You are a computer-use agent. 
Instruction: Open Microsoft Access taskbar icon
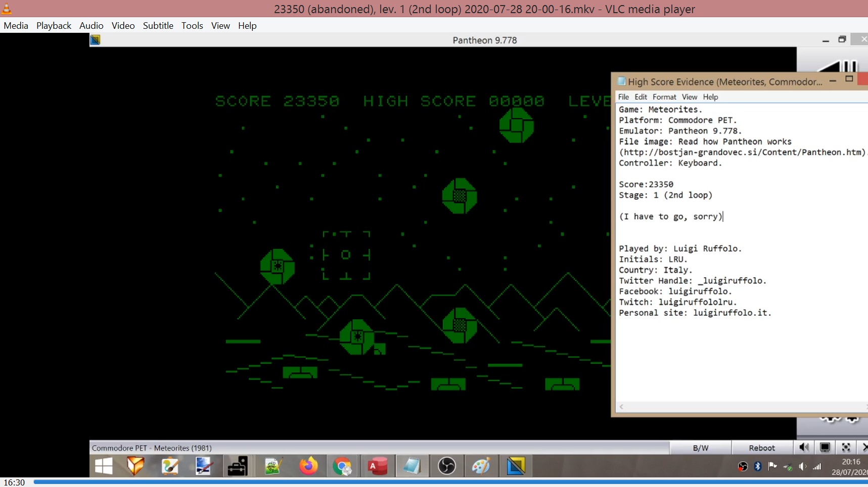click(377, 466)
